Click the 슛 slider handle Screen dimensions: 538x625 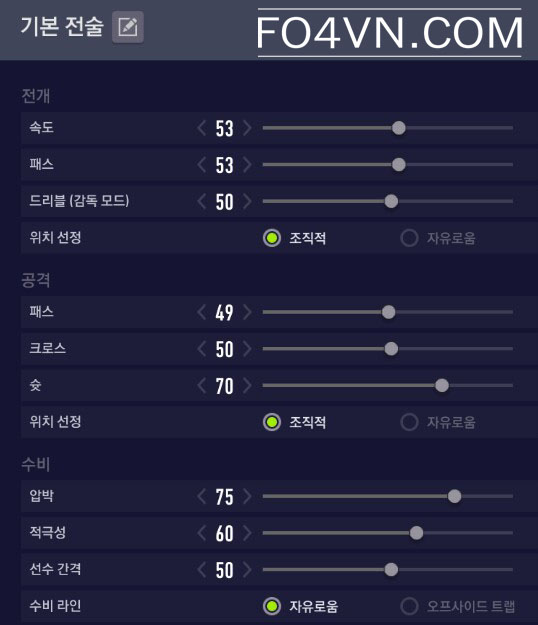(x=442, y=385)
